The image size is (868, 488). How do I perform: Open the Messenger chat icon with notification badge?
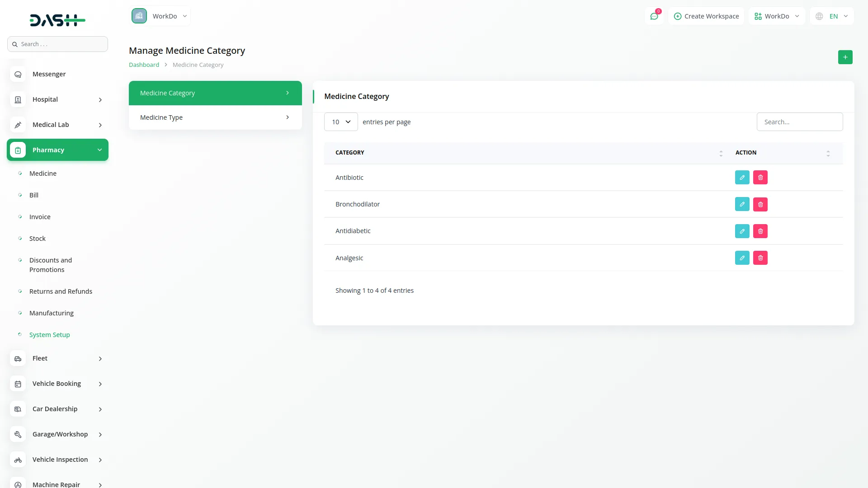[654, 16]
